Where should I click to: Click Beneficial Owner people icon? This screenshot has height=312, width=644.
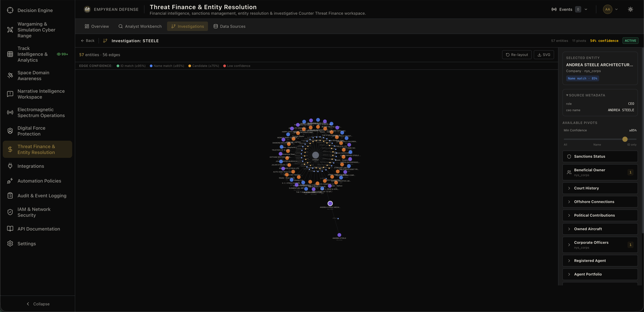point(569,172)
